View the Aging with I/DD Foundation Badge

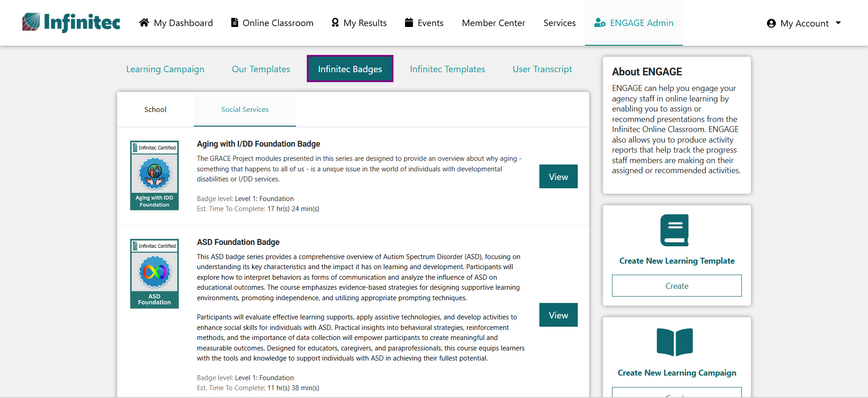558,176
